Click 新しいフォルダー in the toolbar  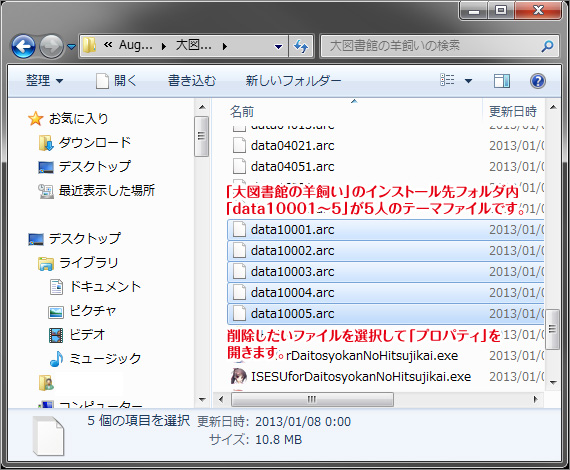(x=293, y=80)
